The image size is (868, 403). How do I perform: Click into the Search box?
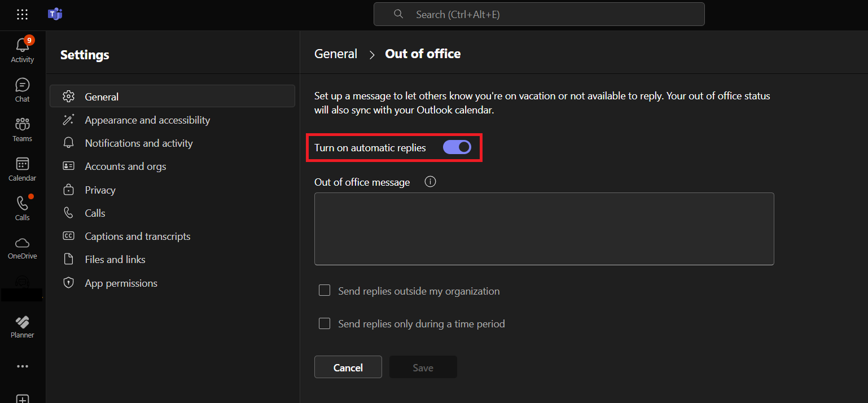coord(539,14)
